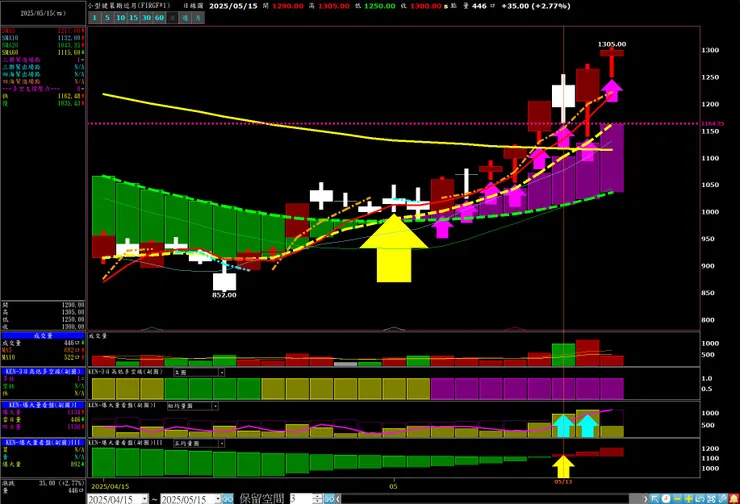
Task: Select the arrow pointer tool icon
Action: tap(655, 499)
